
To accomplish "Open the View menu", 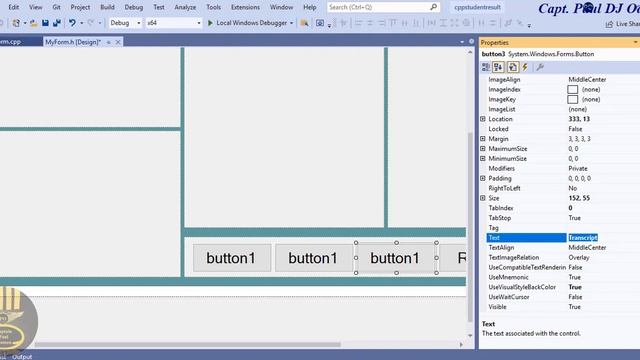I will pyautogui.click(x=36, y=7).
